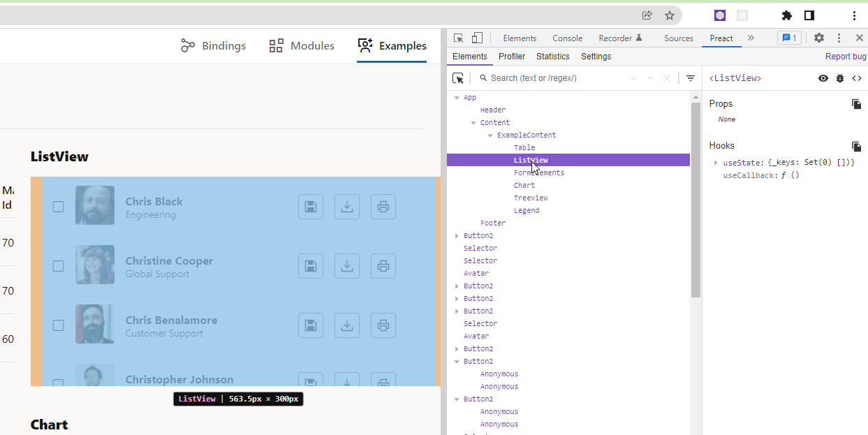Toggle the eye icon to inspect ListView DOM

823,78
